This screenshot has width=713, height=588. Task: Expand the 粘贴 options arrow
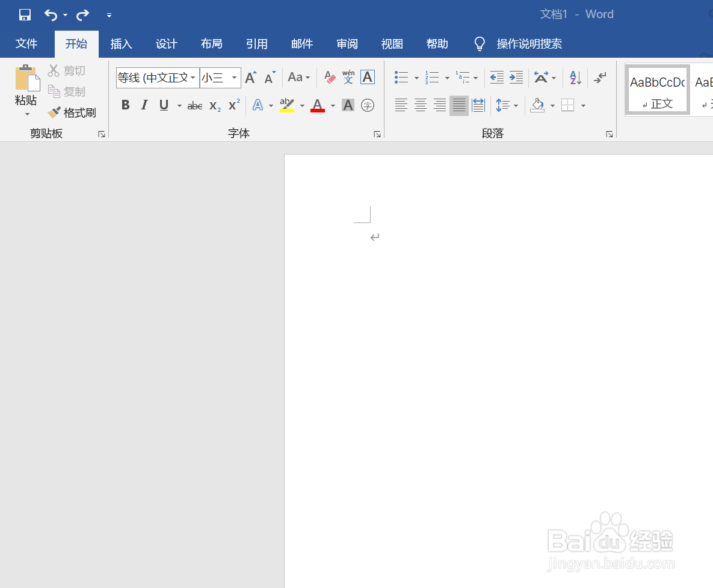(27, 114)
